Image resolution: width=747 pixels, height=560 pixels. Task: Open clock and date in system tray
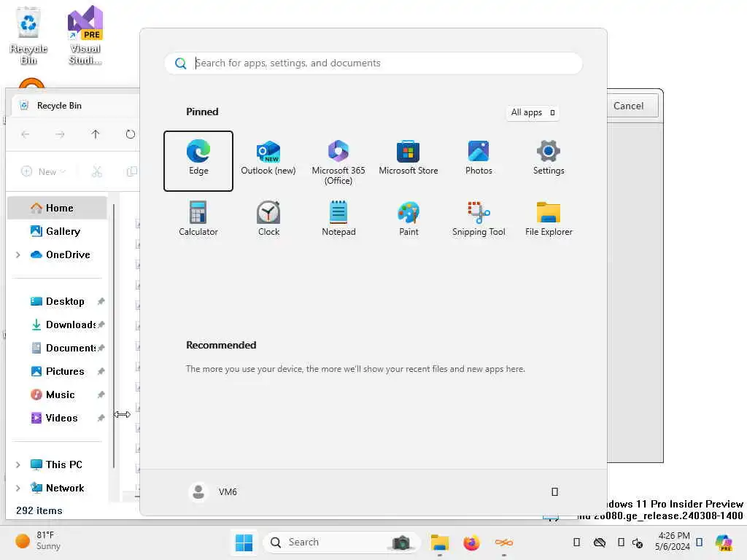tap(673, 541)
